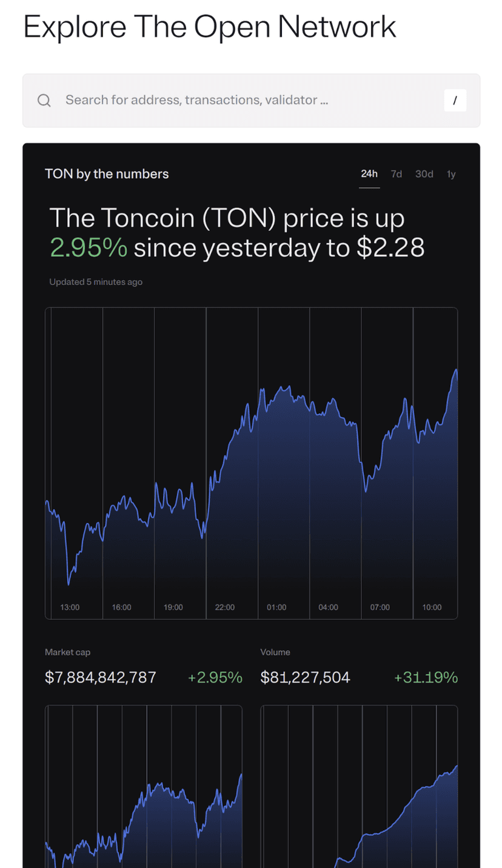Click the Volume value $81,227,504
502x868 pixels.
point(305,677)
